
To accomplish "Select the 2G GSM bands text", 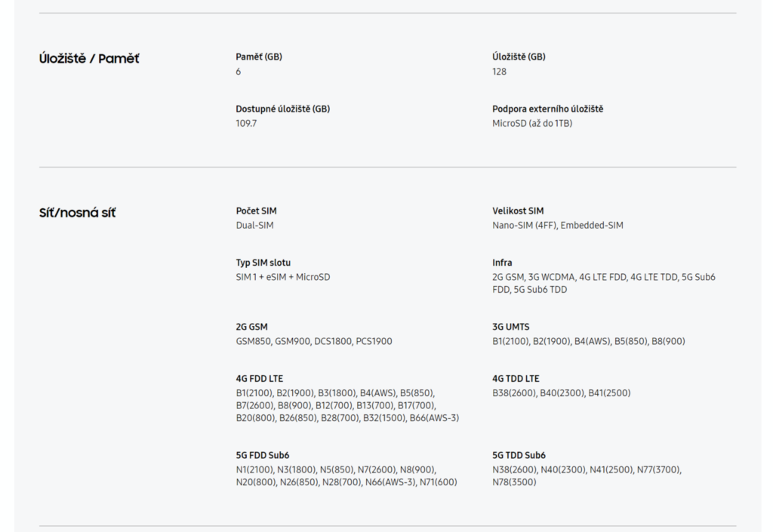I will [x=314, y=341].
